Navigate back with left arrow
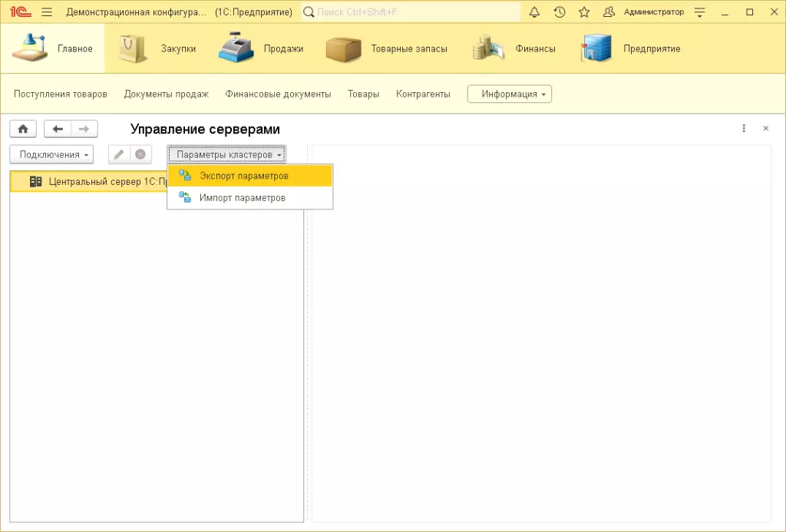 [x=58, y=129]
